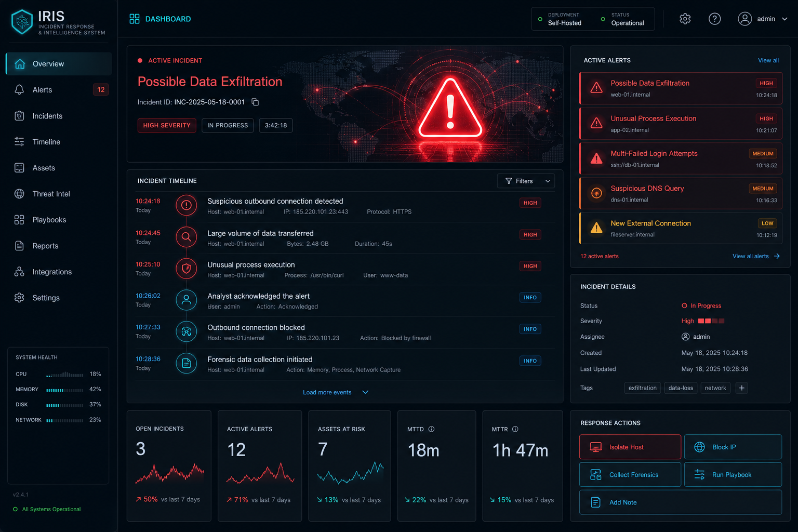
Task: Click Load more events link
Action: [x=327, y=392]
